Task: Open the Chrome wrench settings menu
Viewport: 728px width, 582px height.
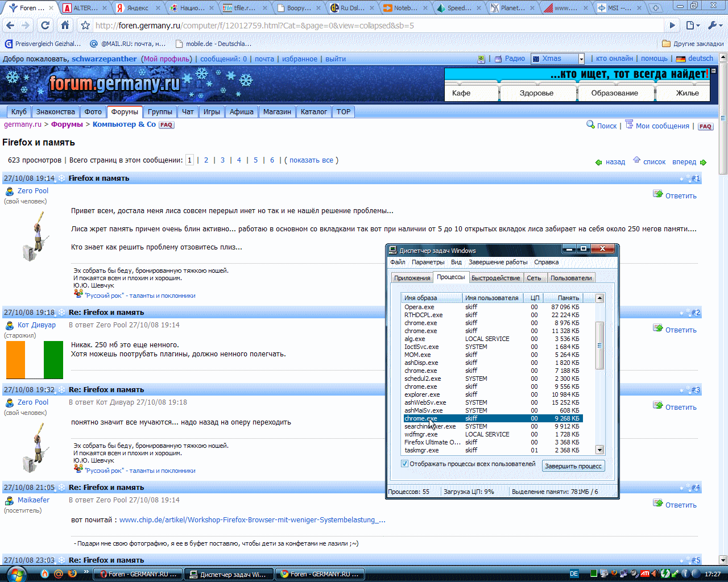Action: click(x=714, y=26)
